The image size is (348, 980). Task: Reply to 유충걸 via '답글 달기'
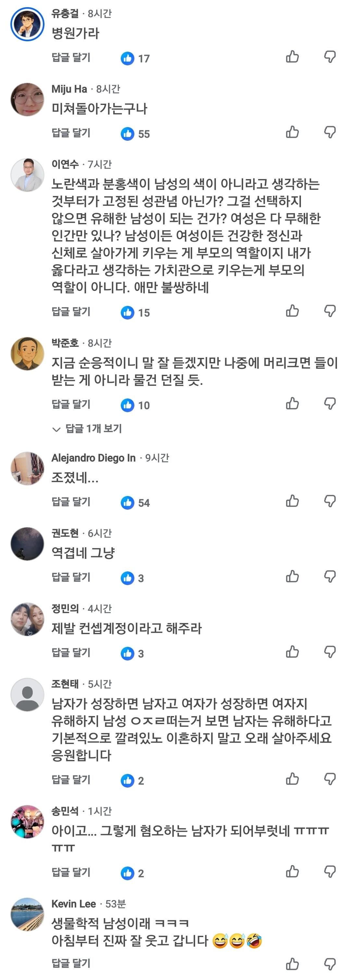pos(71,58)
